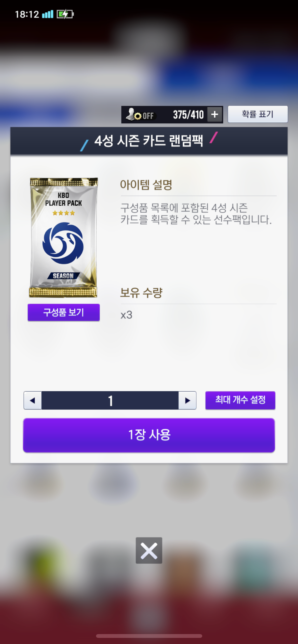
Task: Tap the roster count 375/410
Action: (188, 115)
